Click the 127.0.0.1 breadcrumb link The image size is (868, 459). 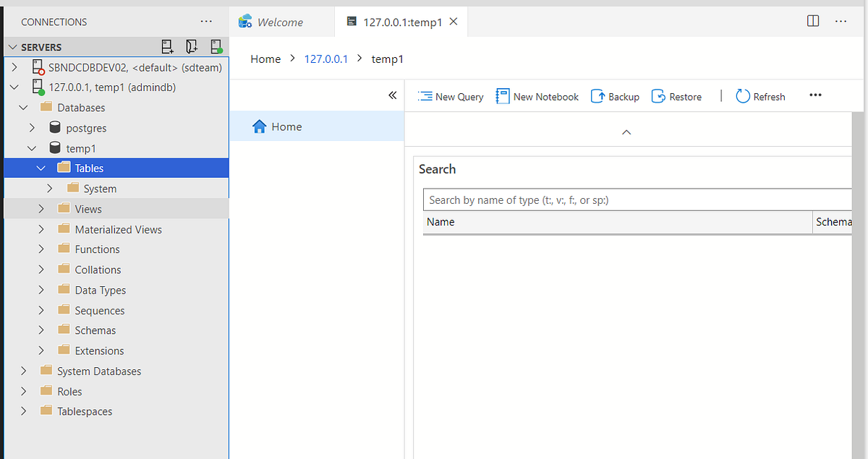(x=325, y=59)
